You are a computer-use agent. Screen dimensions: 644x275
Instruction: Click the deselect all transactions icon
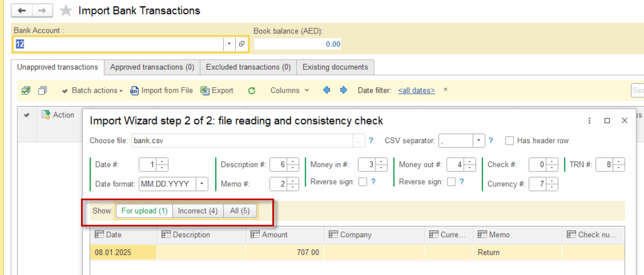[x=42, y=90]
